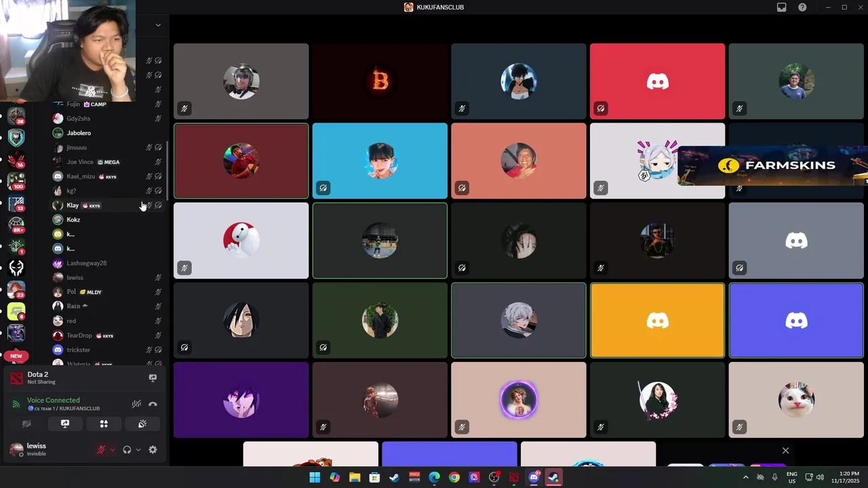Open User Settings gear icon

click(153, 449)
